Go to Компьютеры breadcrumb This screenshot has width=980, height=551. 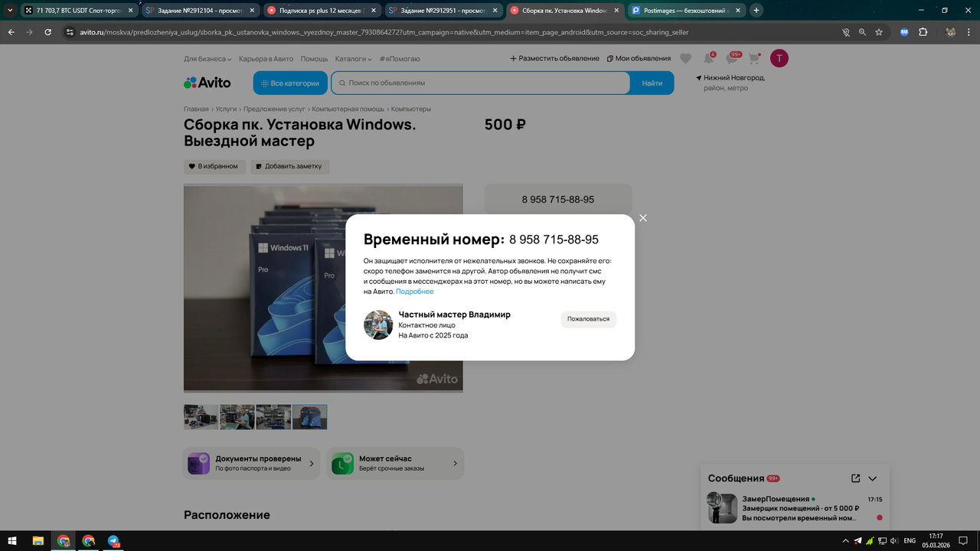(411, 109)
